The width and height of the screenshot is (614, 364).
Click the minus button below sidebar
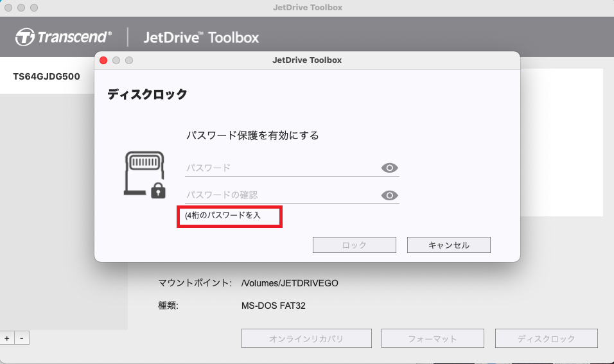[22, 338]
